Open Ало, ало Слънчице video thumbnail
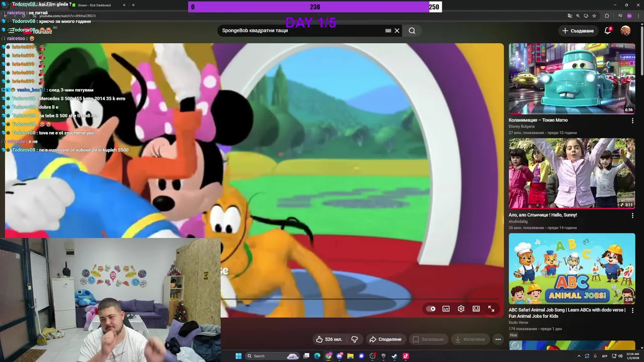This screenshot has height=362, width=644. (572, 173)
